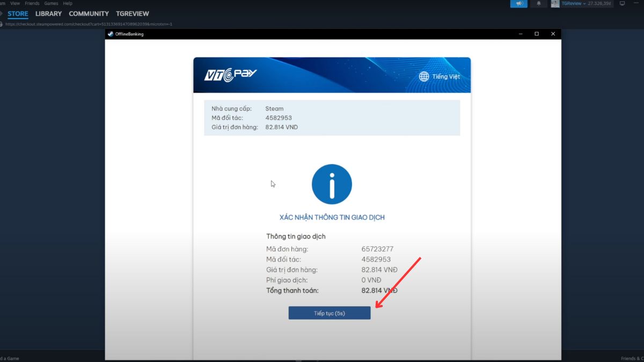Screen dimensions: 644x362
Task: Open the Tiếng Việt language selector
Action: [445, 77]
